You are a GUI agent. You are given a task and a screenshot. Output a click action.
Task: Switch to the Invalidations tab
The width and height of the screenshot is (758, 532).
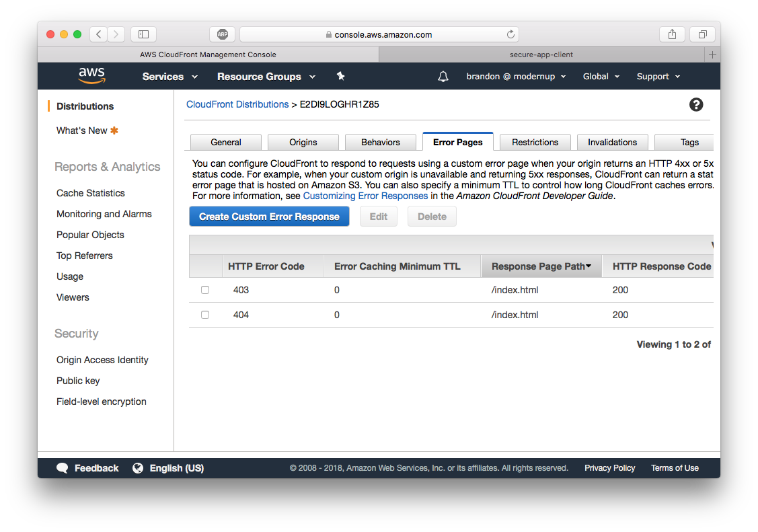point(612,142)
